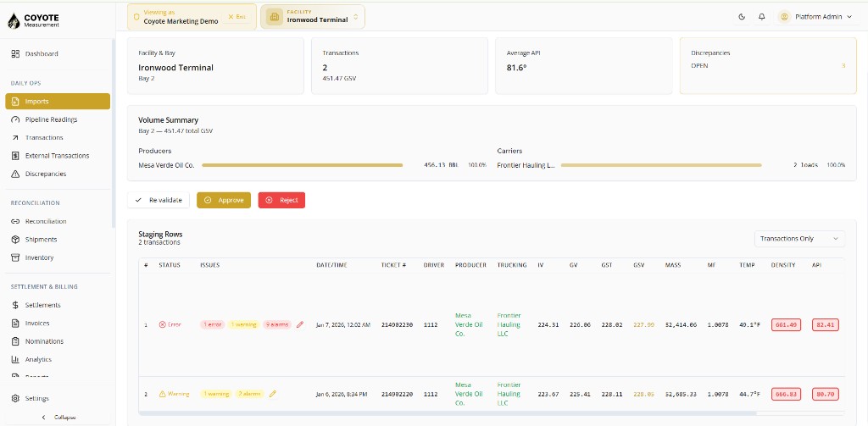
Task: Click the facility building icon
Action: pyautogui.click(x=273, y=17)
